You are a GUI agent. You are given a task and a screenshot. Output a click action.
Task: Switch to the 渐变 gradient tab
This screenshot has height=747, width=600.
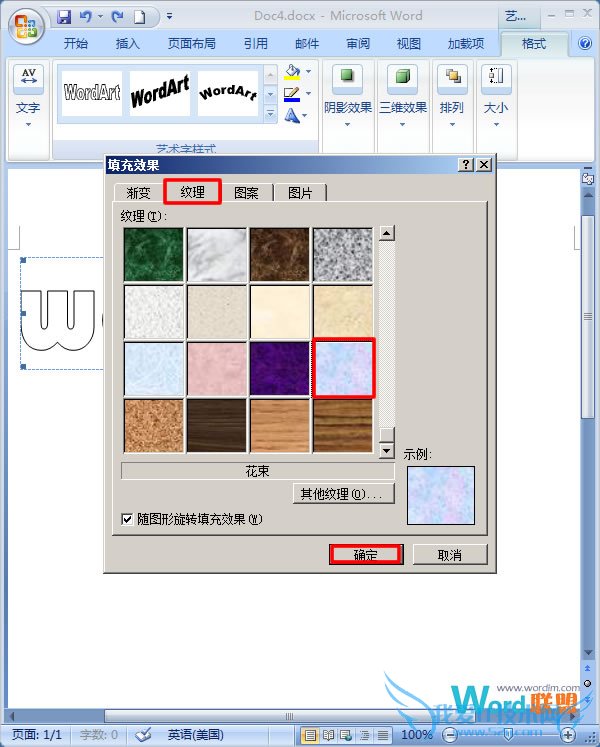click(139, 193)
